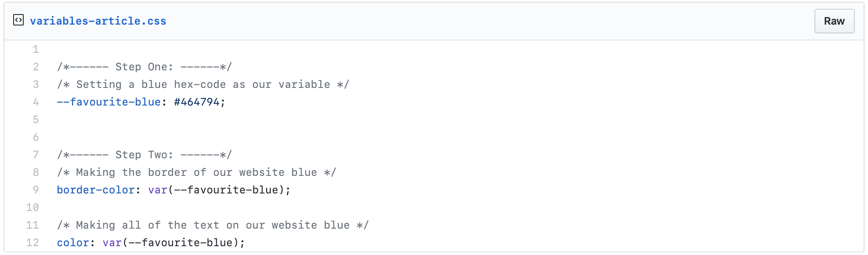Viewport: 868px width, 255px height.
Task: Select line number 7
Action: [36, 154]
